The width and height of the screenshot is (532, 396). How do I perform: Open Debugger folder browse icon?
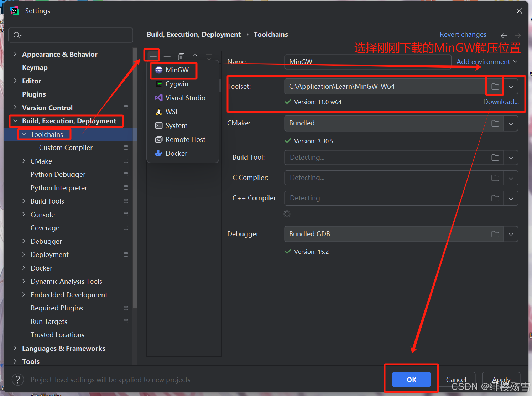[495, 234]
